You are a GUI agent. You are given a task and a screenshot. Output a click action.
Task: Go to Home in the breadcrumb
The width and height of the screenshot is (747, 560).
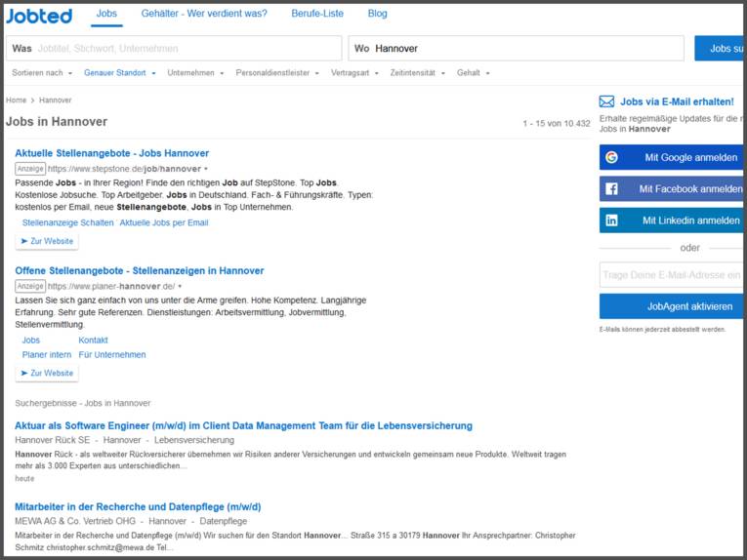point(16,100)
